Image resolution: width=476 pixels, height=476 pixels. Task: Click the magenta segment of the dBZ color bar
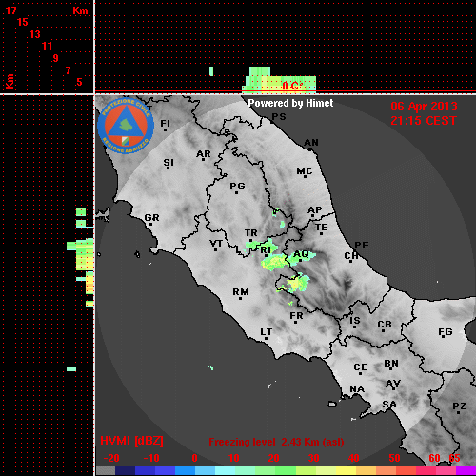[x=466, y=471]
